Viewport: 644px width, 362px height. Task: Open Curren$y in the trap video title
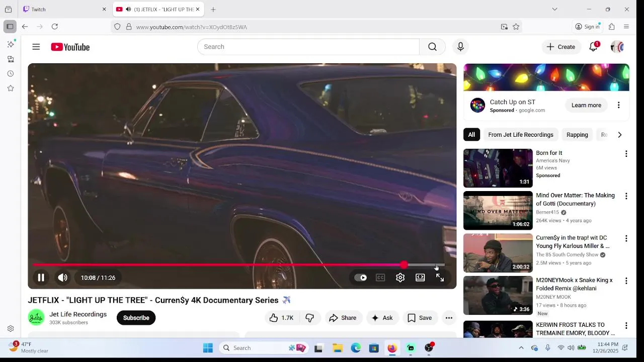pos(573,242)
